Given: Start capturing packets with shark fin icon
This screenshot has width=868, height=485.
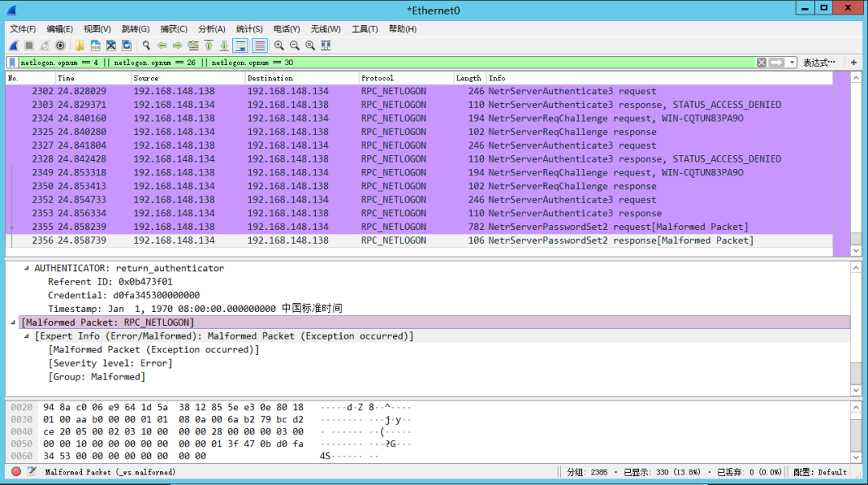Looking at the screenshot, I should pos(14,46).
